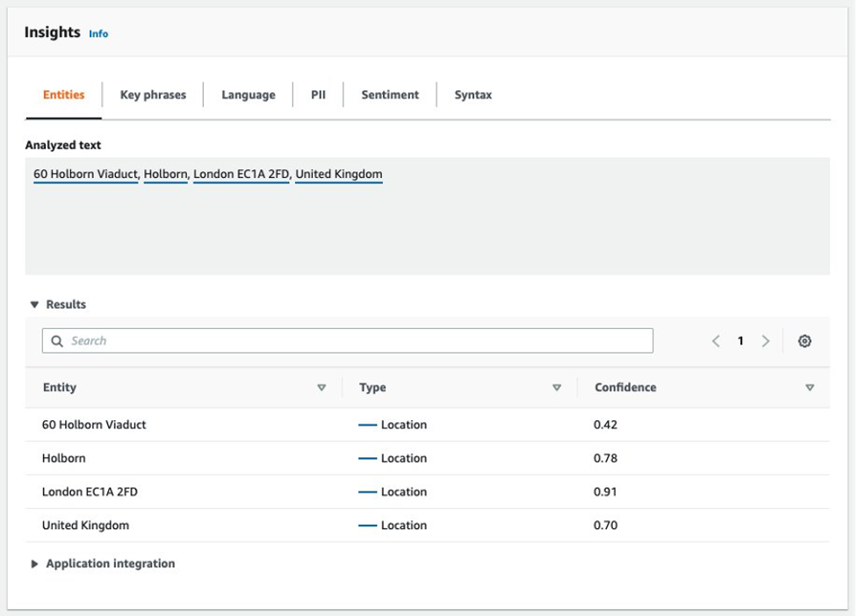Switch to the Key phrases tab

pyautogui.click(x=153, y=95)
